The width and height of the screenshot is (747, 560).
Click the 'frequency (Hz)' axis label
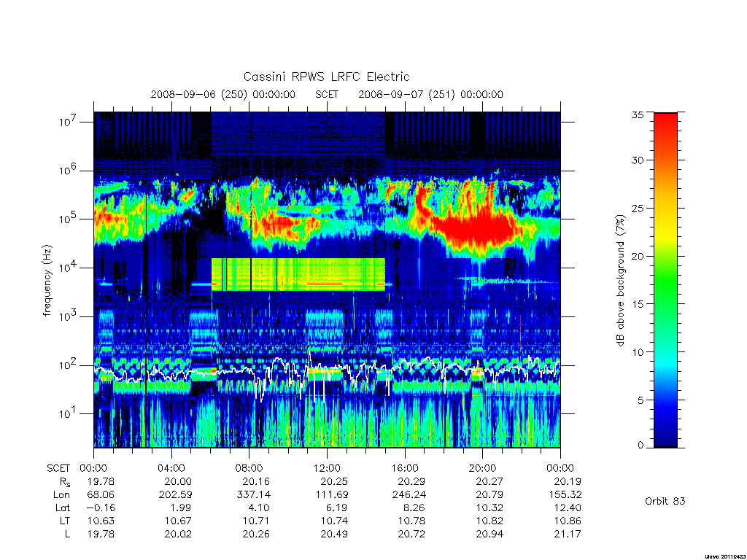coord(47,281)
